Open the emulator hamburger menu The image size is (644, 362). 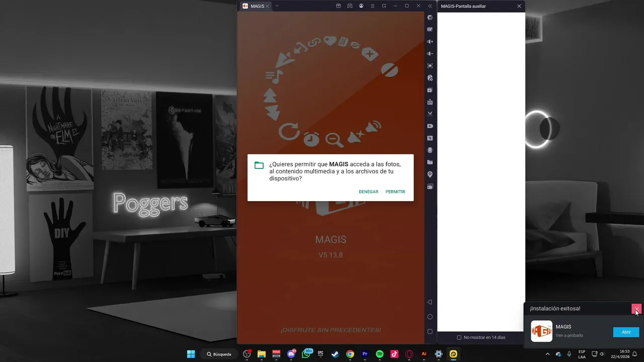372,6
